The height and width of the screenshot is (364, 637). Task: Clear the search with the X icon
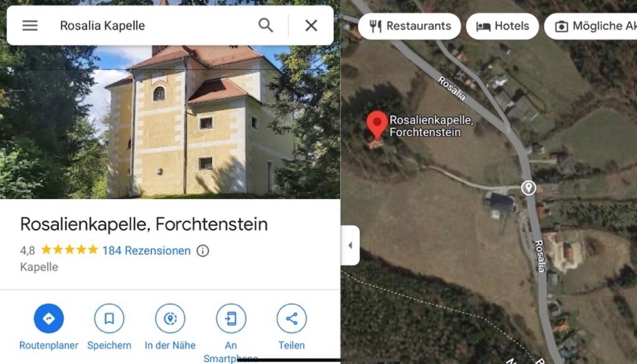point(311,25)
